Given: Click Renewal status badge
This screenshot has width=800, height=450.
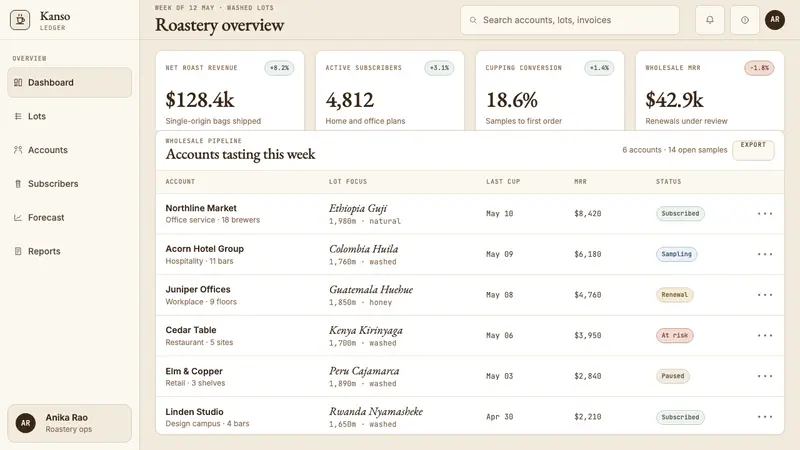Looking at the screenshot, I should point(674,295).
